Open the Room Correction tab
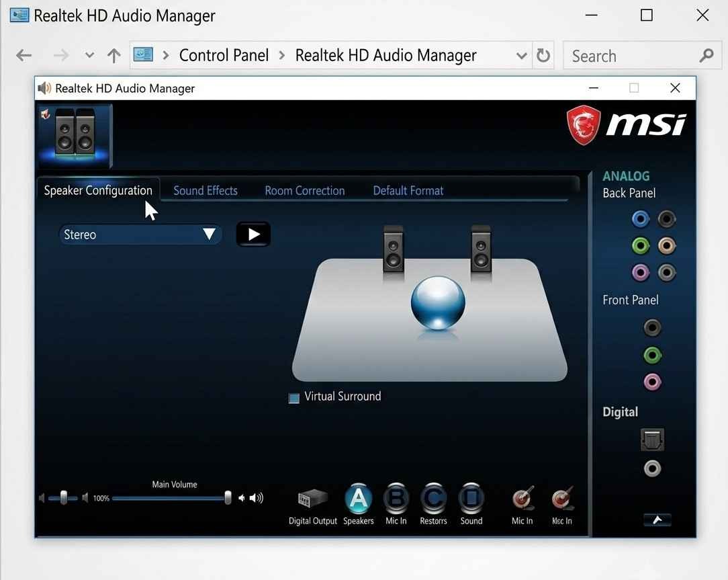Viewport: 728px width, 580px height. tap(305, 191)
